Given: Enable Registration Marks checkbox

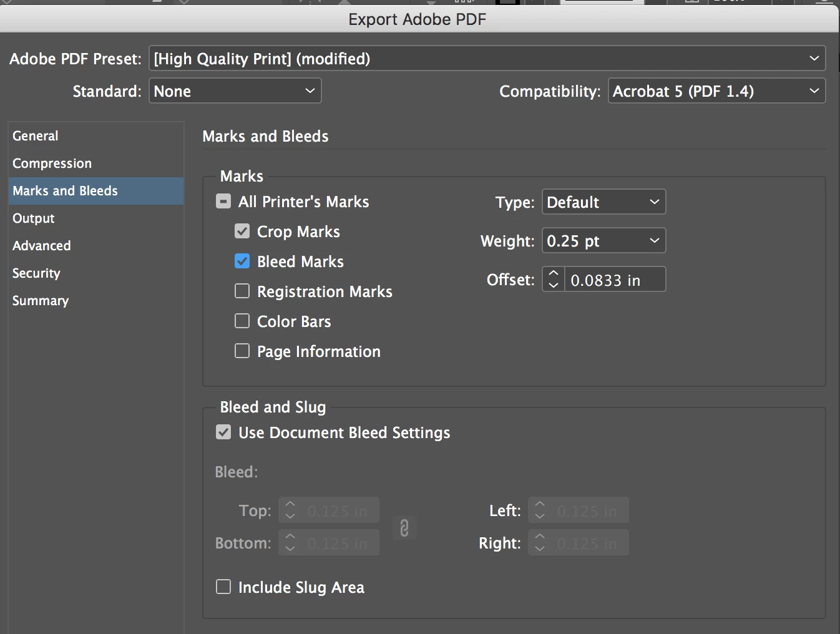Looking at the screenshot, I should tap(242, 291).
